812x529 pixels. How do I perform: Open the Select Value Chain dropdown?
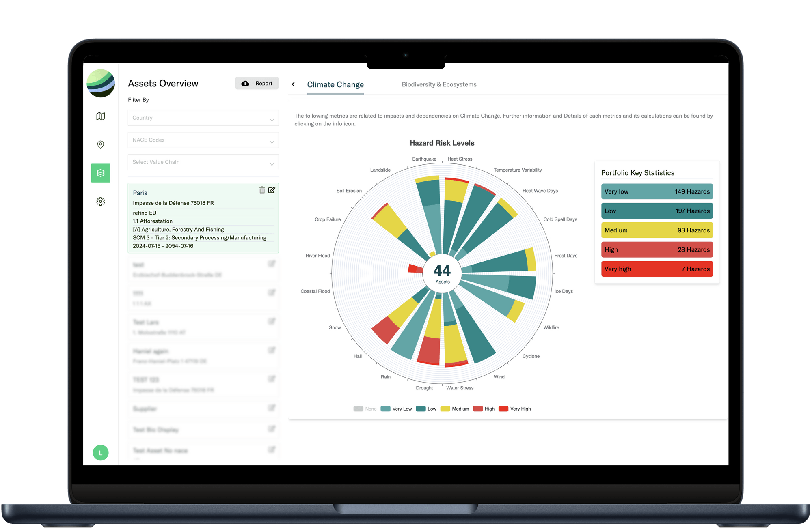[203, 162]
